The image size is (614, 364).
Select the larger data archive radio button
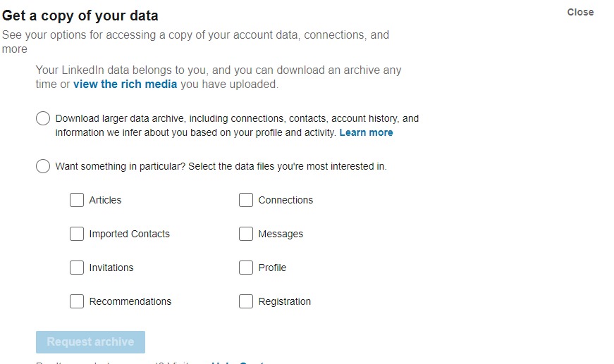tap(43, 118)
